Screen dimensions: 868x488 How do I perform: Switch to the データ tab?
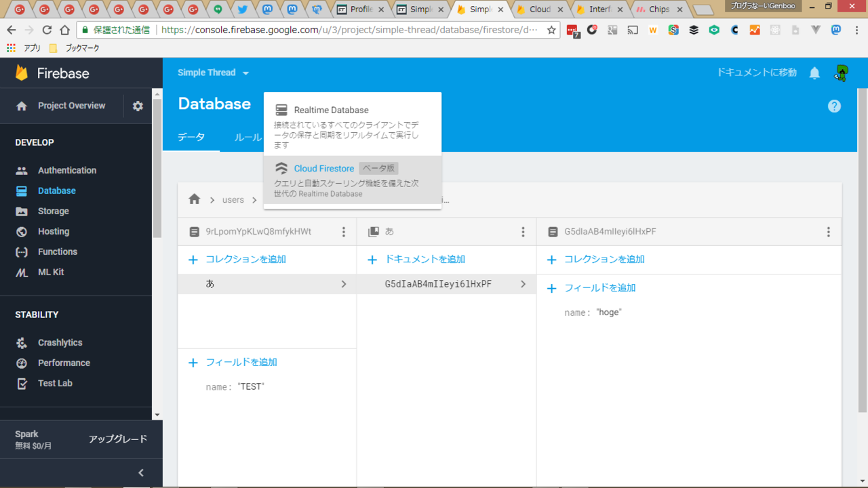191,137
